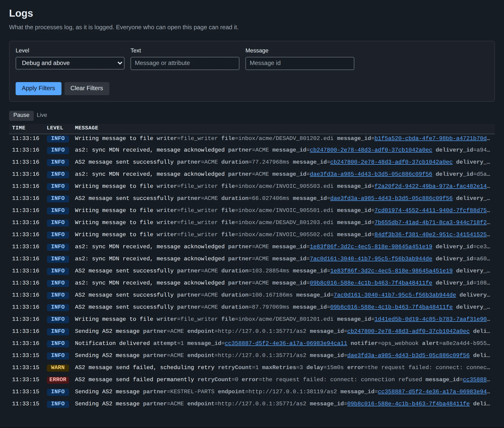This screenshot has width=504, height=428.
Task: Open message link in 77.247968ms duration row
Action: [391, 162]
